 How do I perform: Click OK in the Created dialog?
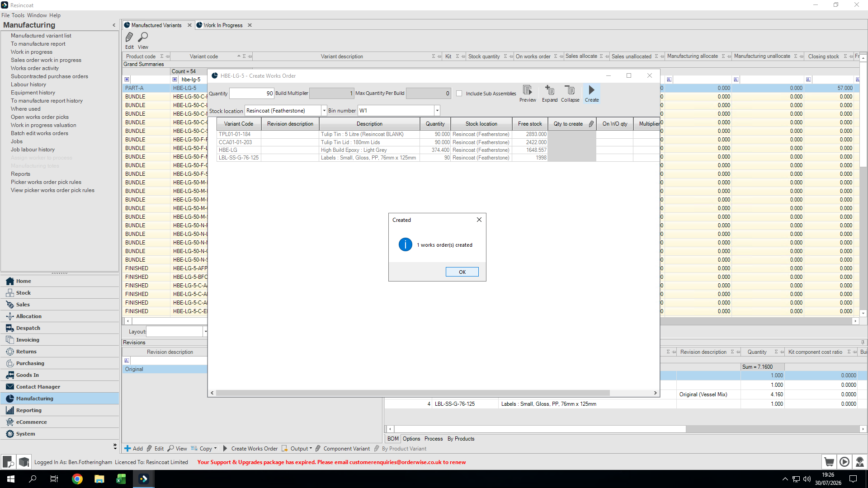click(x=462, y=272)
